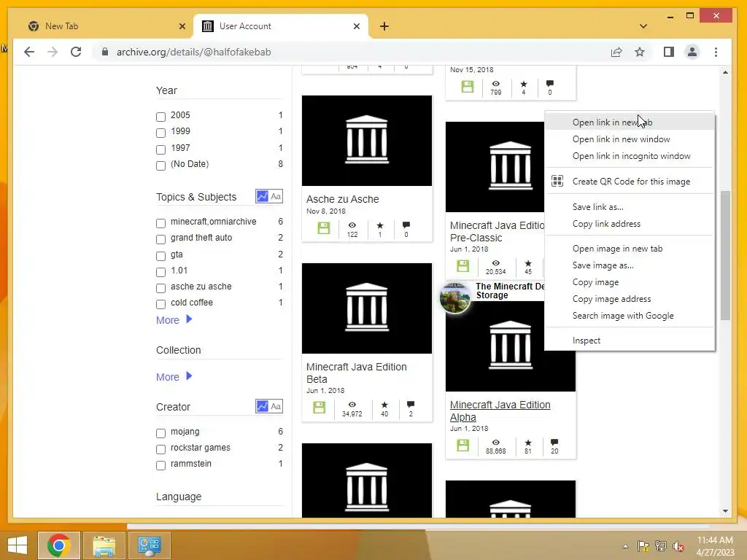Image resolution: width=747 pixels, height=560 pixels.
Task: Click comments icon on Minecraft Beta card
Action: [411, 405]
